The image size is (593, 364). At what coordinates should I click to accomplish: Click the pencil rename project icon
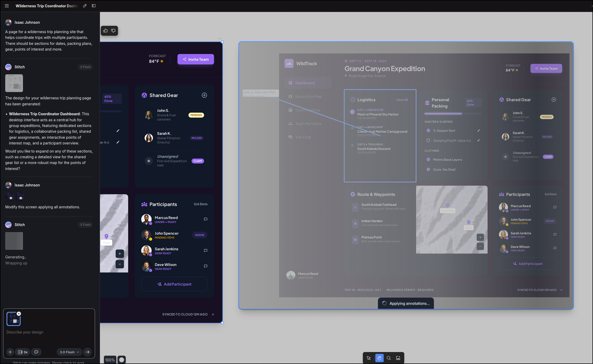(85, 6)
